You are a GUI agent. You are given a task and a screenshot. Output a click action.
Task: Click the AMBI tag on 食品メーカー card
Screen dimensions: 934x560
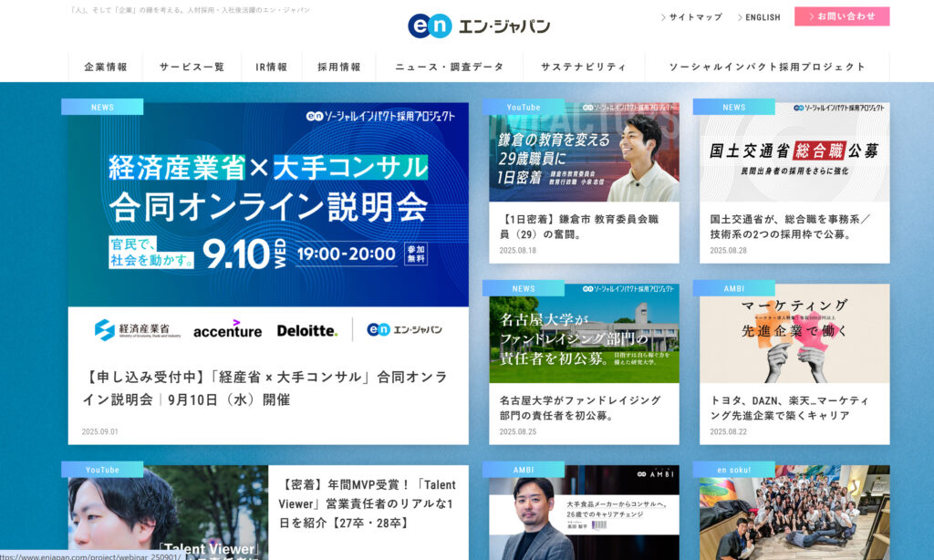click(524, 470)
